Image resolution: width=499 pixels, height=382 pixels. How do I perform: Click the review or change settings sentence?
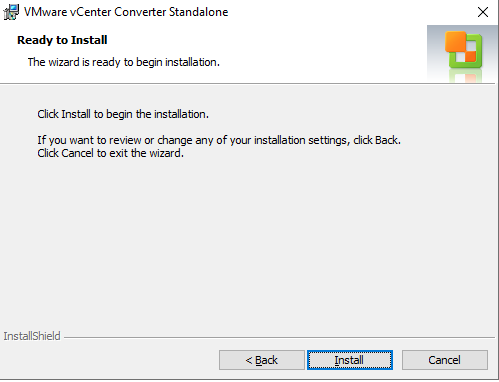coord(219,140)
